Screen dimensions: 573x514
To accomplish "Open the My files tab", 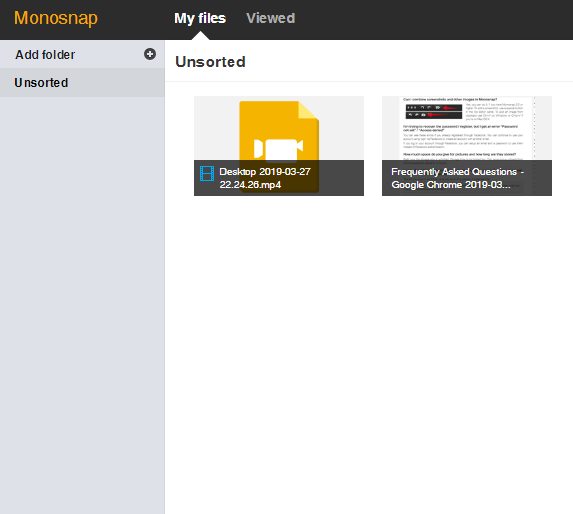I will (x=200, y=18).
